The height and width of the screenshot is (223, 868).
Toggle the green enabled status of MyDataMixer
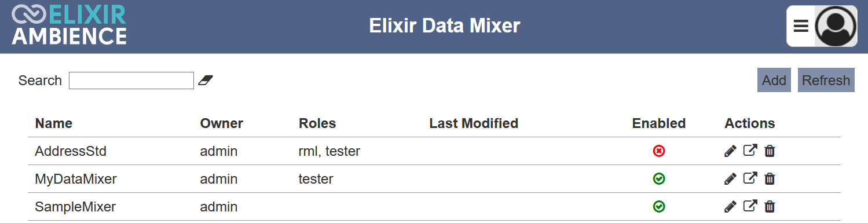(x=659, y=179)
